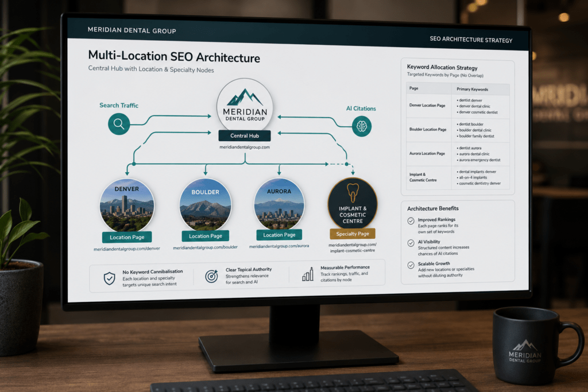Click the Location Page badge under Denver
Viewport: 588px width, 392px height.
tap(127, 237)
